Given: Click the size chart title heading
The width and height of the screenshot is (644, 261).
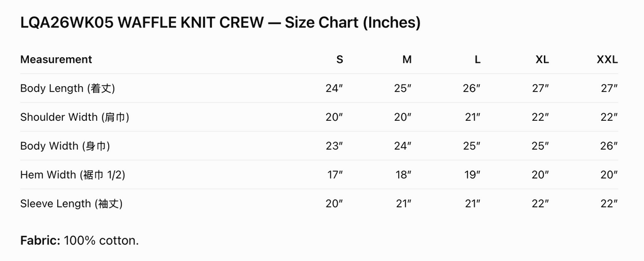Looking at the screenshot, I should click(220, 23).
